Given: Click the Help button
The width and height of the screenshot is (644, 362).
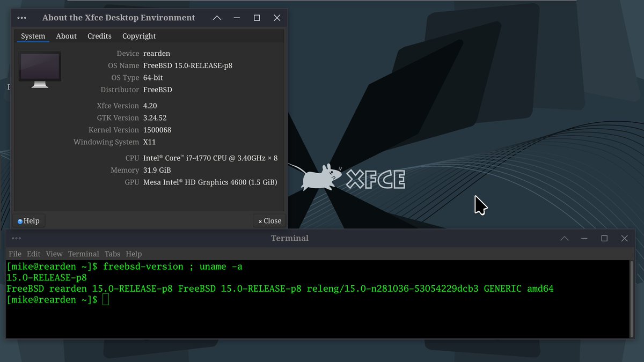Looking at the screenshot, I should coord(29,220).
